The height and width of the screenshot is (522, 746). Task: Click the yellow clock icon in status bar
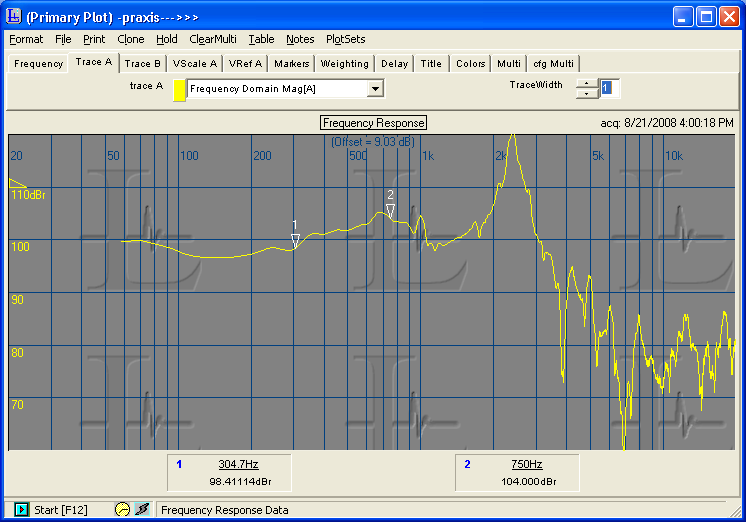click(122, 510)
